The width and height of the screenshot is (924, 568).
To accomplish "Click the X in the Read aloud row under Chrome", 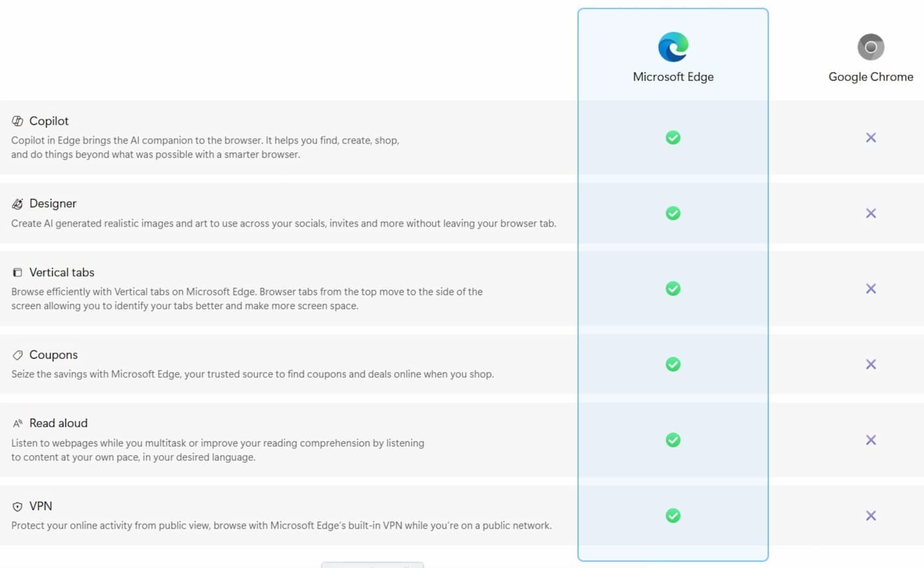I will pos(870,440).
